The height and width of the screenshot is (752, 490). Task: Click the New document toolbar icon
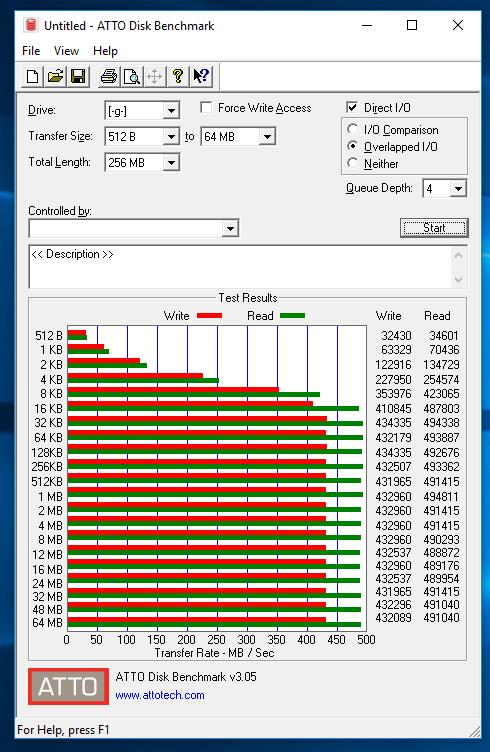click(33, 77)
